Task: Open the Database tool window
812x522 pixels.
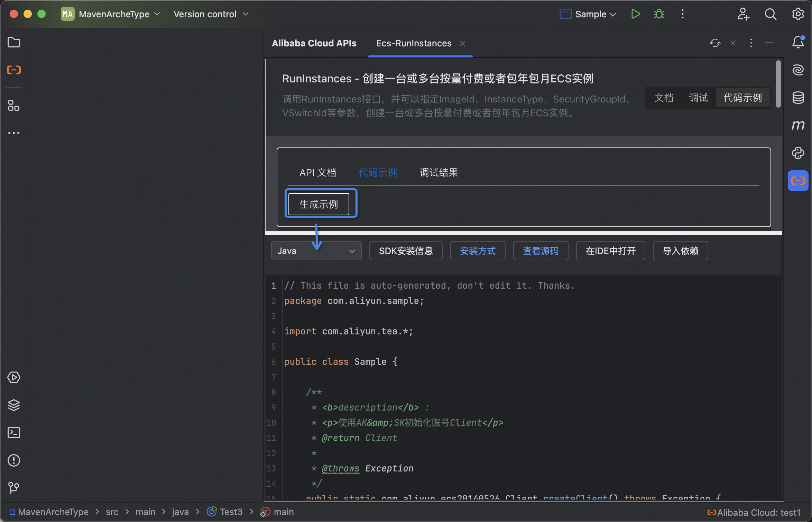Action: coord(798,98)
